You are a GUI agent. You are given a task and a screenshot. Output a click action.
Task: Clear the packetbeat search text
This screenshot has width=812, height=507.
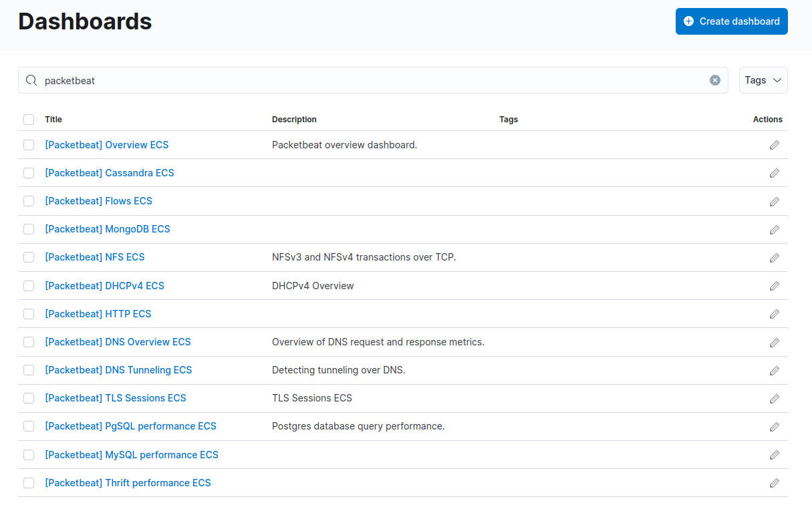tap(715, 80)
